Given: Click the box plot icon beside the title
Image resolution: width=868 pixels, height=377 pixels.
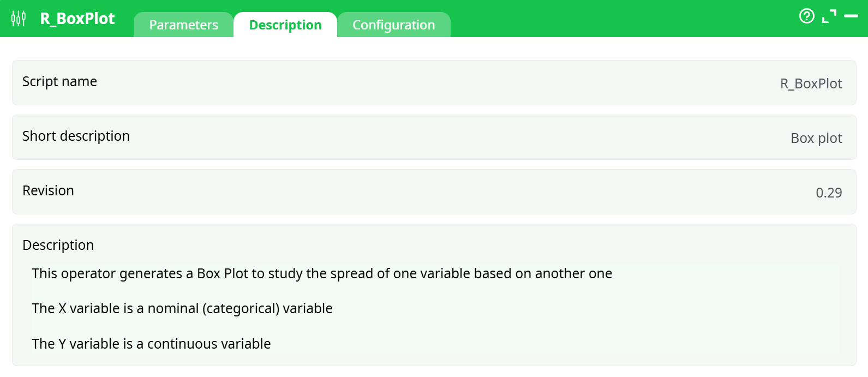Looking at the screenshot, I should point(19,19).
